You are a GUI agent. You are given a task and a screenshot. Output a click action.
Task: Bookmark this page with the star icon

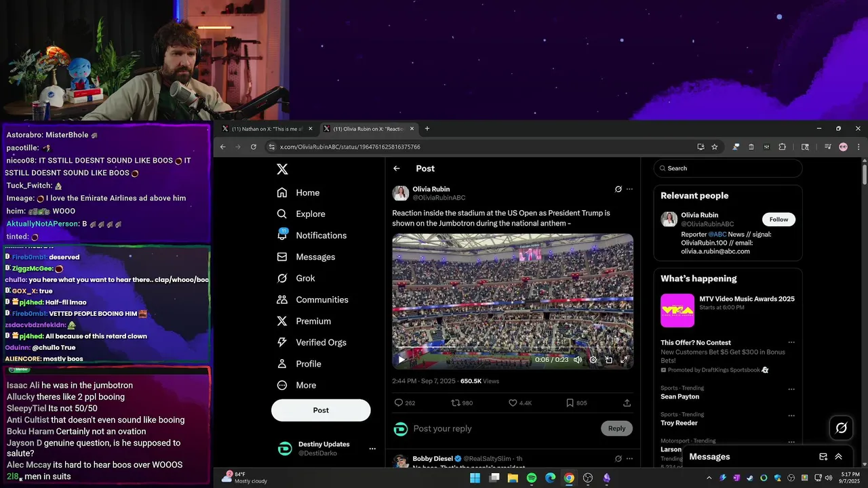[x=715, y=146]
